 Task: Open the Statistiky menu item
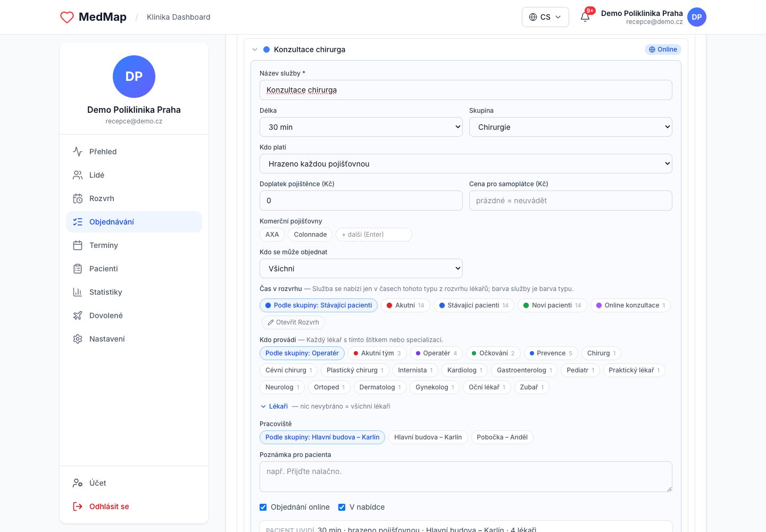click(134, 292)
